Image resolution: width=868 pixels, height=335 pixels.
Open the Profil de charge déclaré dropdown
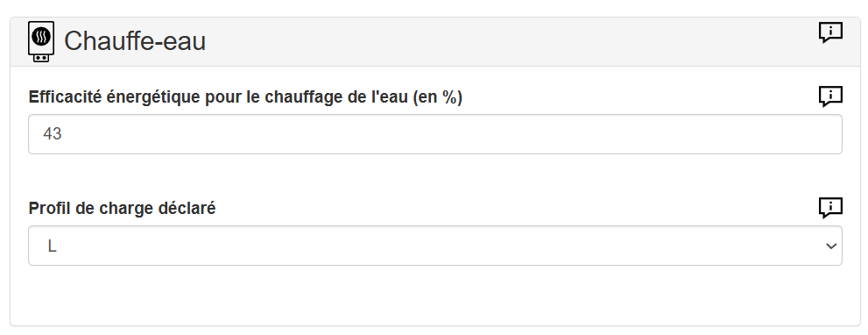click(x=435, y=246)
